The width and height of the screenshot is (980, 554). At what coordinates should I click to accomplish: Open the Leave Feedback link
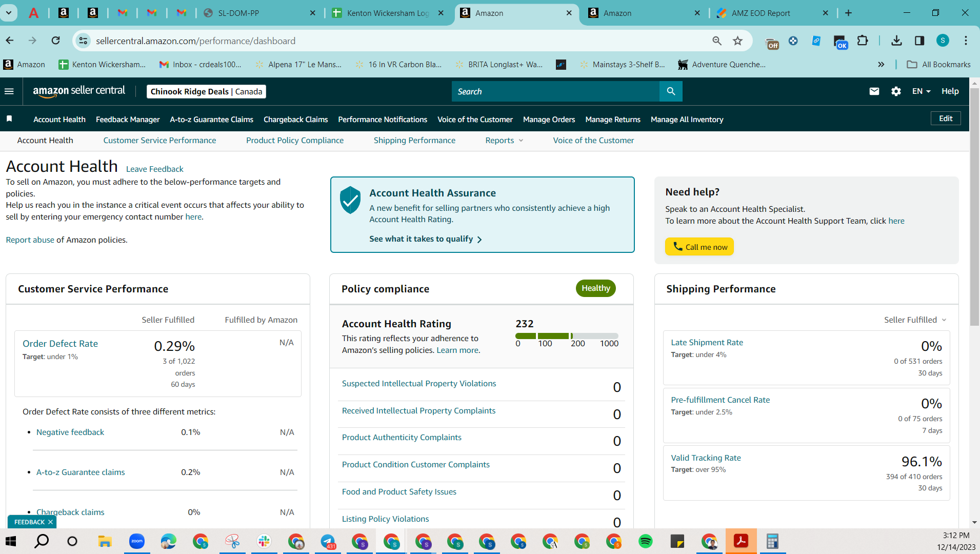point(154,169)
